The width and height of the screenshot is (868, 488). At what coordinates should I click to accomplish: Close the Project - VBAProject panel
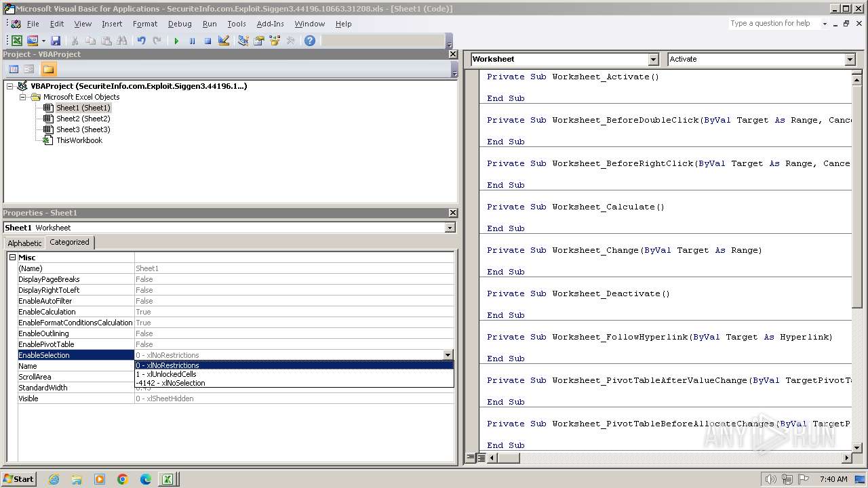point(453,54)
